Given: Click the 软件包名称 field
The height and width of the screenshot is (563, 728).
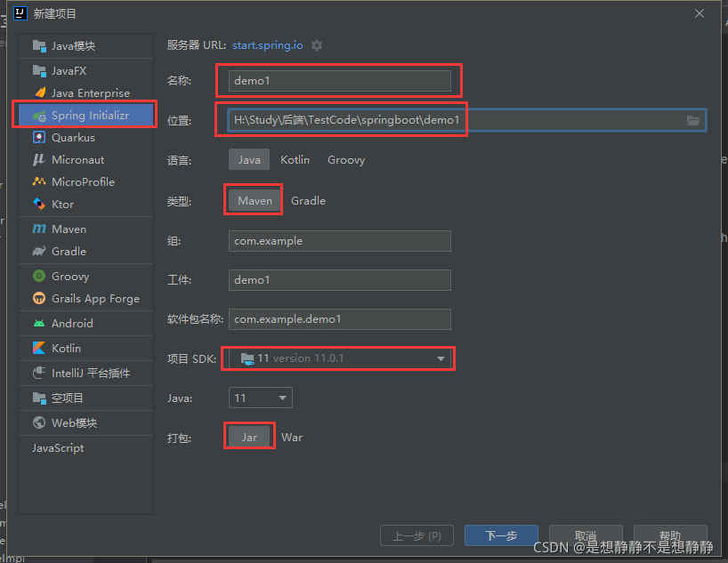Looking at the screenshot, I should point(340,319).
